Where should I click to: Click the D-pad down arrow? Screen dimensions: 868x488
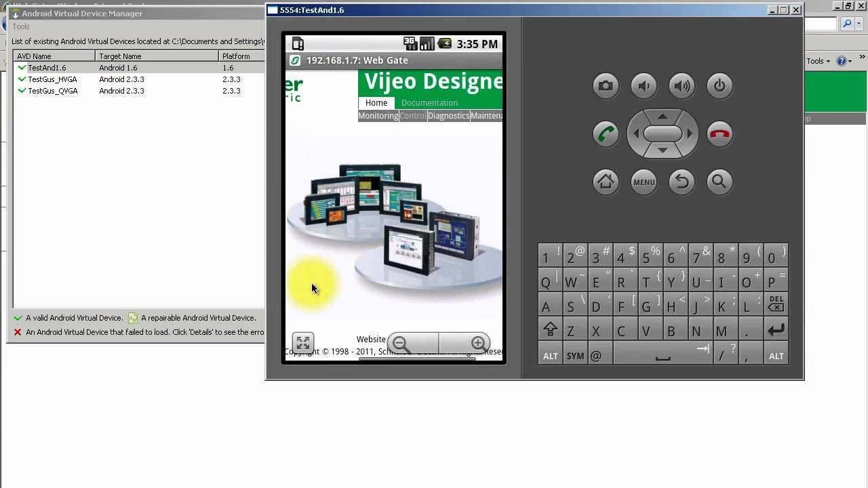663,151
